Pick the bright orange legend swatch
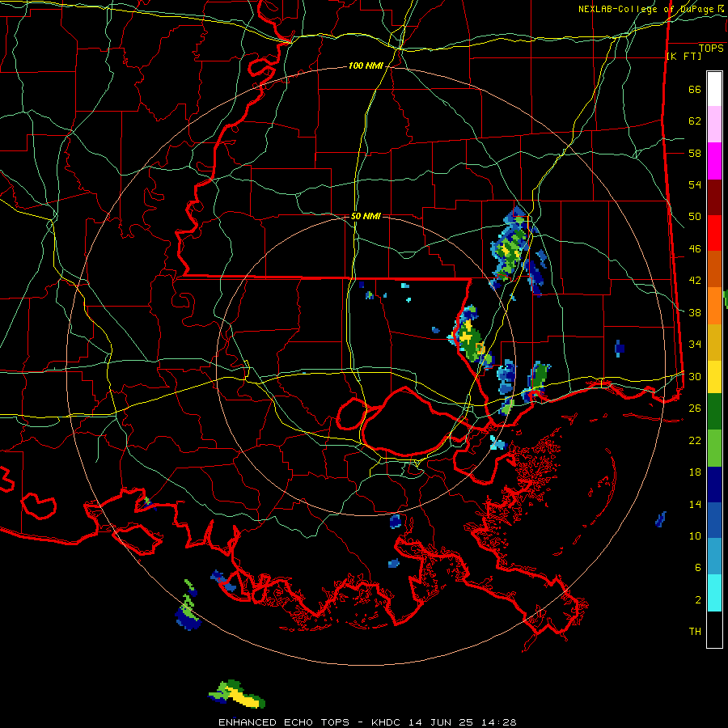Screen dimensions: 728x728 point(714,306)
